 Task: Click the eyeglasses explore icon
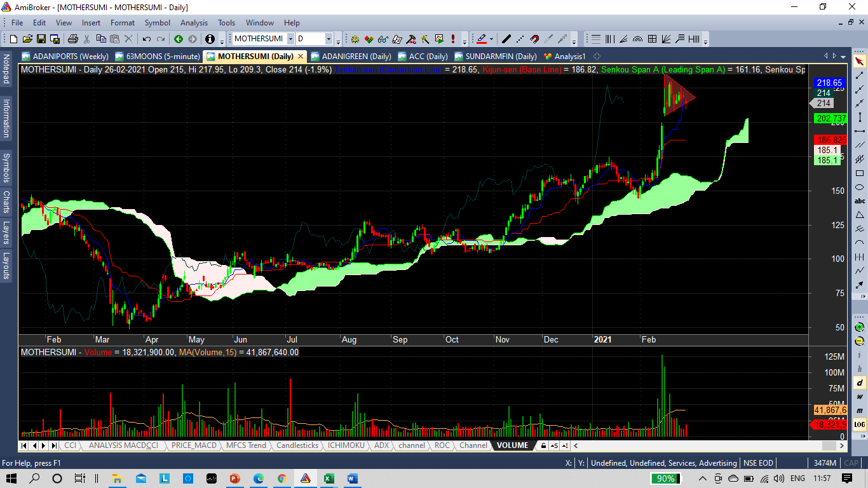pyautogui.click(x=383, y=39)
